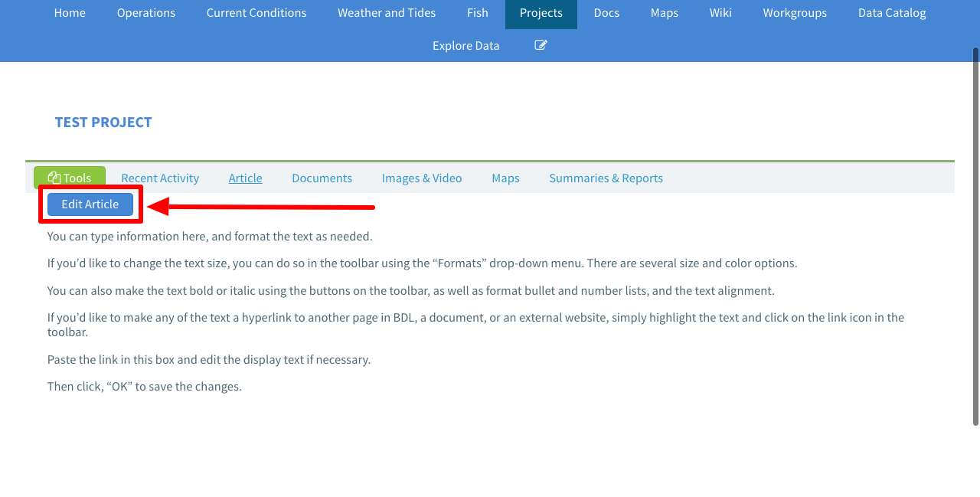
Task: Navigate to Home in the top menu
Action: pyautogui.click(x=70, y=13)
